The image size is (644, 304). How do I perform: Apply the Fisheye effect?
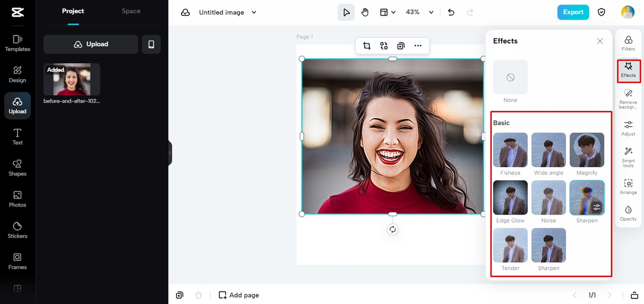[510, 150]
